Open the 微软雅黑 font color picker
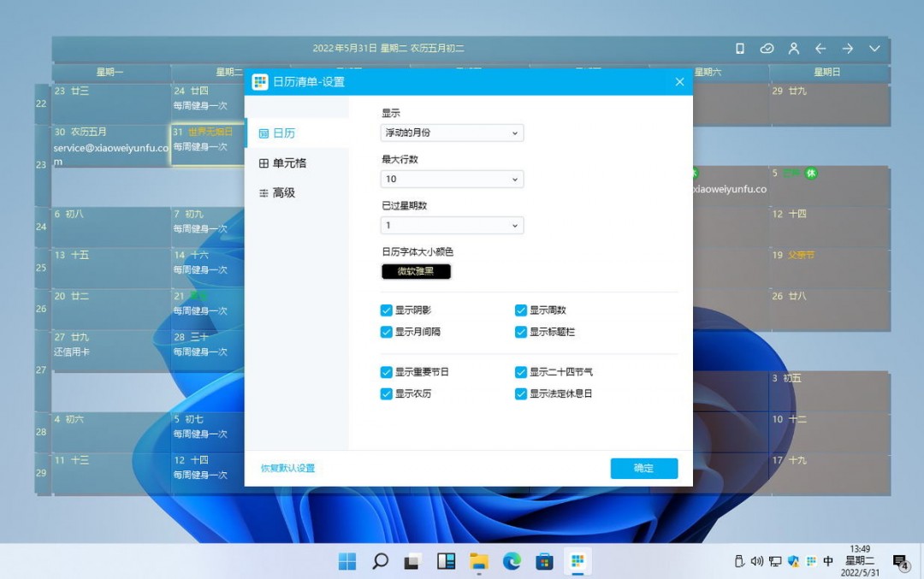 tap(415, 271)
